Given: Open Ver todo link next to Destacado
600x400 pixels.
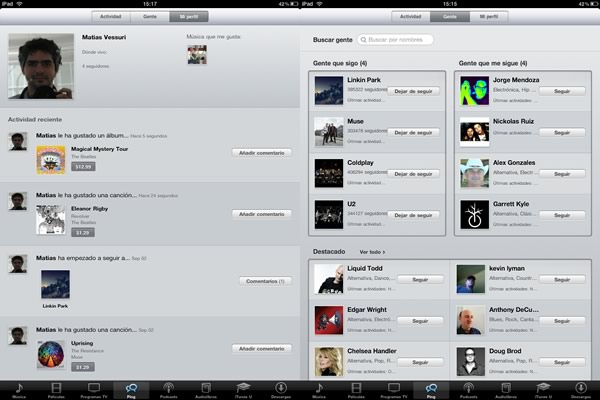Looking at the screenshot, I should [x=372, y=252].
